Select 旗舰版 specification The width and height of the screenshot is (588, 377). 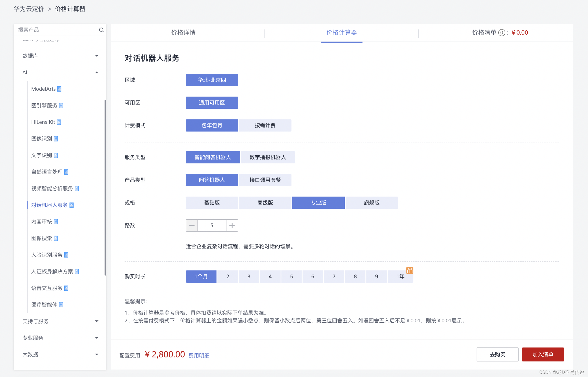coord(372,203)
